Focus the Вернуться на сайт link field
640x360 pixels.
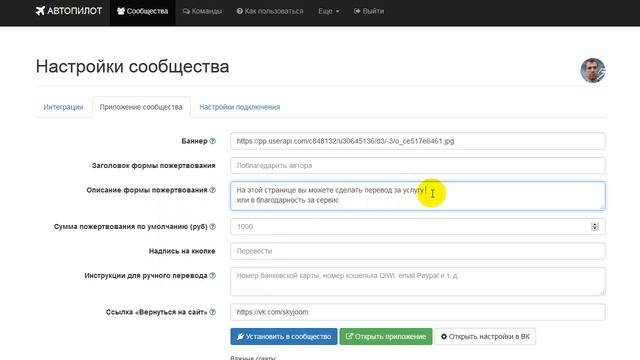pos(418,312)
